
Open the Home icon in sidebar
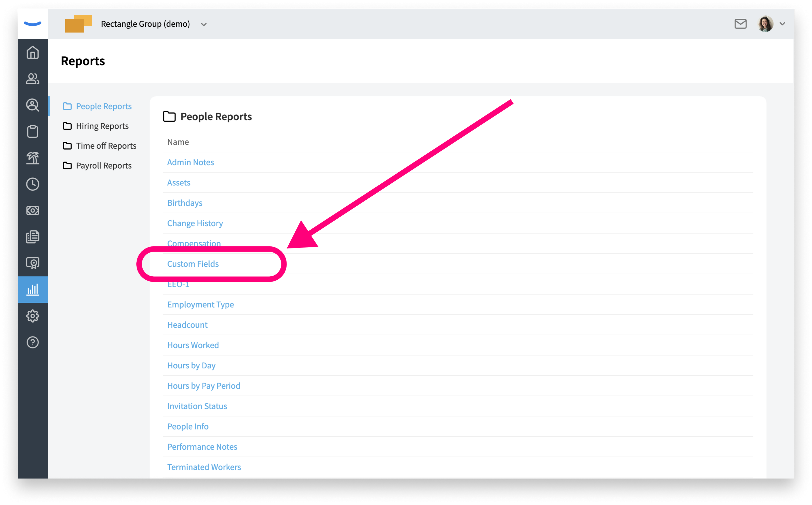(33, 52)
